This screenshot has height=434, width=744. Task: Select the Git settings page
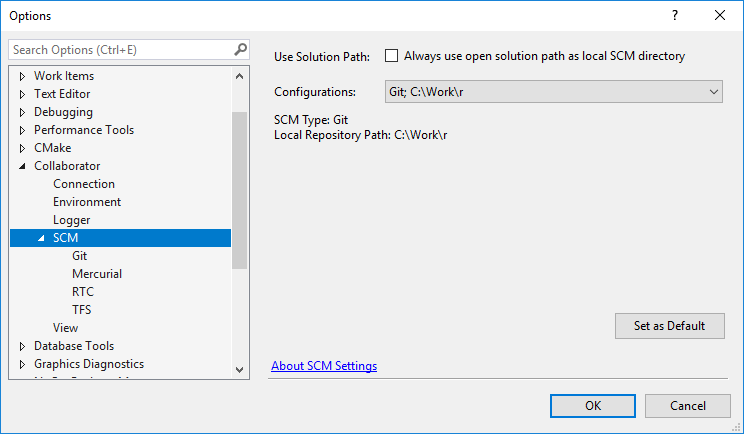pos(80,256)
